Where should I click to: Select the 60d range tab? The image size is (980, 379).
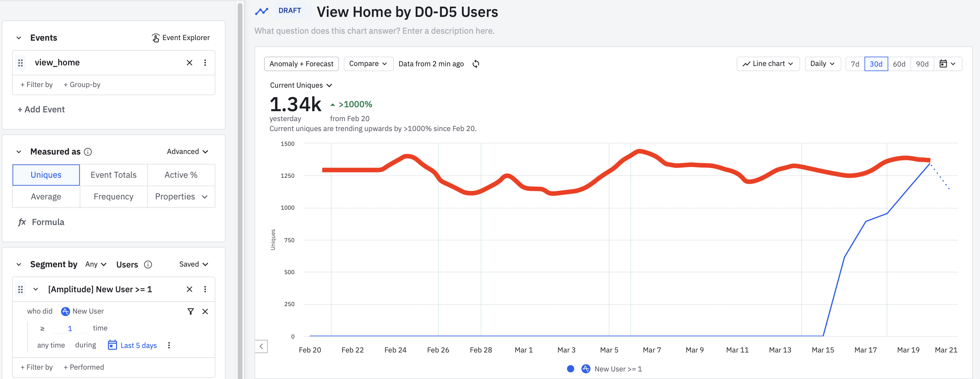[x=899, y=64]
